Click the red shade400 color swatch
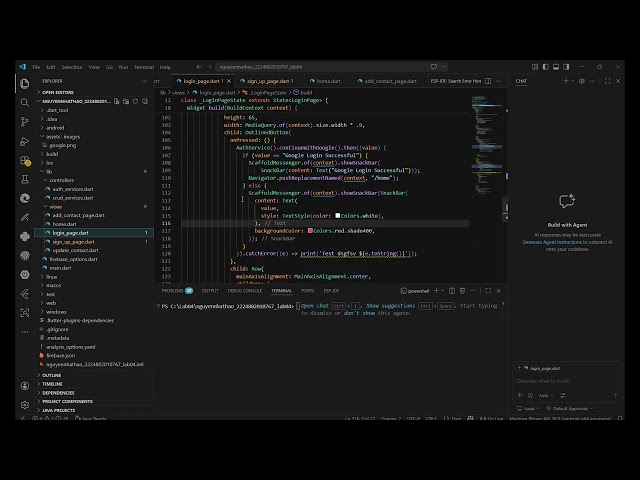The width and height of the screenshot is (640, 480). [310, 231]
